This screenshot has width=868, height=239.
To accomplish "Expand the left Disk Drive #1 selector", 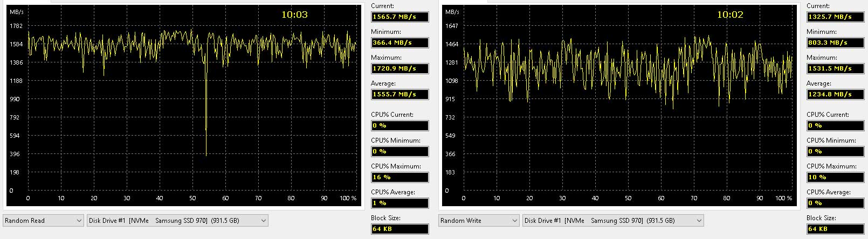I will point(177,221).
